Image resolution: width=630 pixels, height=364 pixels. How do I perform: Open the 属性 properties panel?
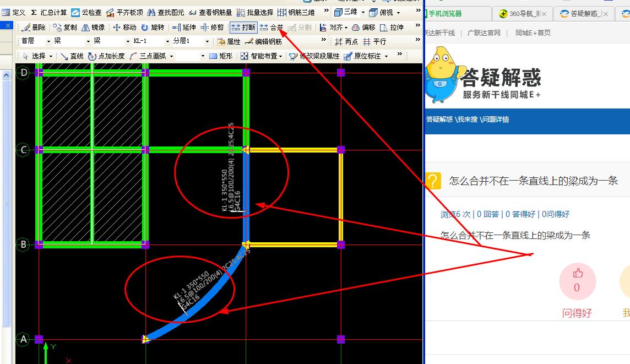click(229, 41)
